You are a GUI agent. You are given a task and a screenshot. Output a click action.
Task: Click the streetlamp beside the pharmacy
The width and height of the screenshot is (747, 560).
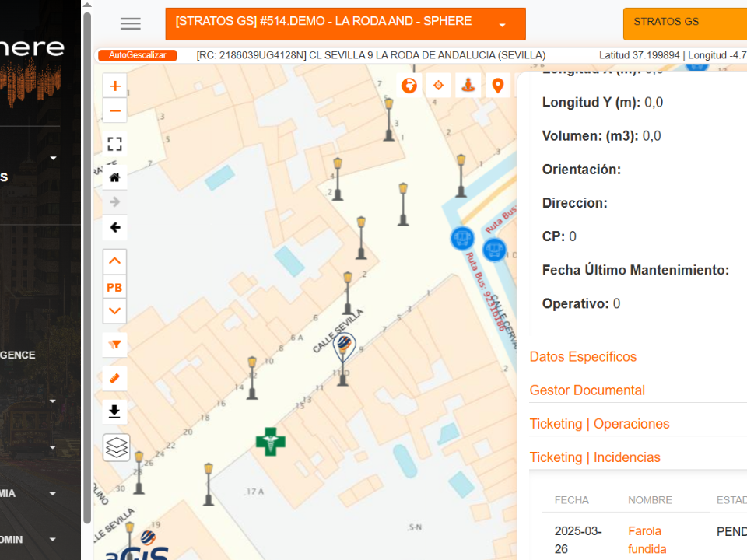coord(209,484)
